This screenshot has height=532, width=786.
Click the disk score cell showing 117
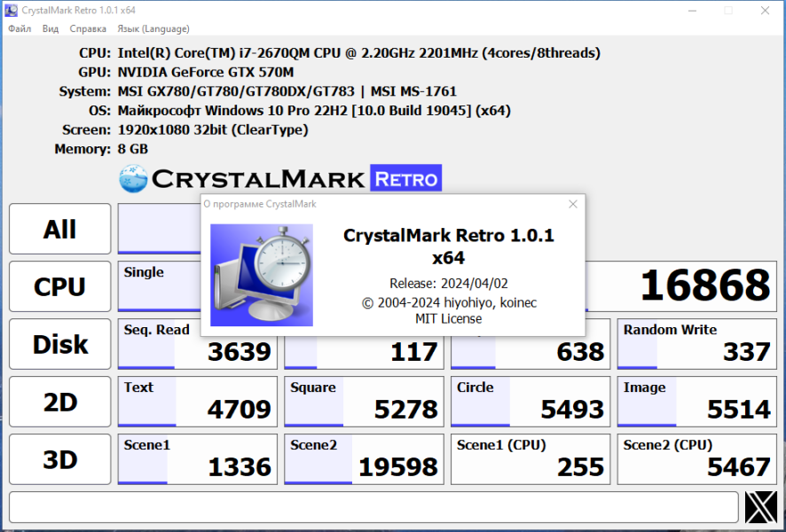pos(364,352)
